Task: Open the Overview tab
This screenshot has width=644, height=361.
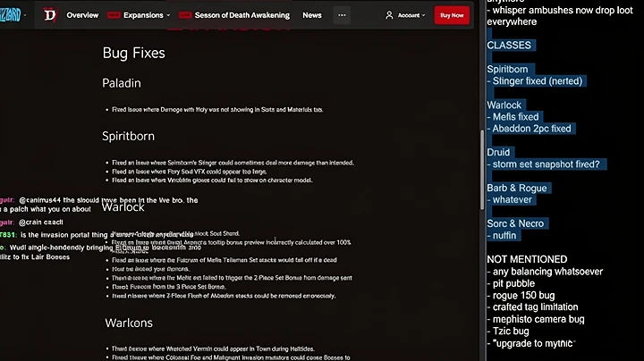Action: pyautogui.click(x=82, y=15)
